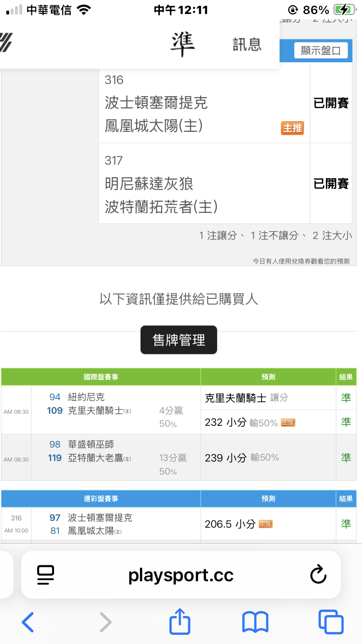The width and height of the screenshot is (362, 644).
Task: Tap the orange 主推 badge on game 316
Action: [292, 128]
